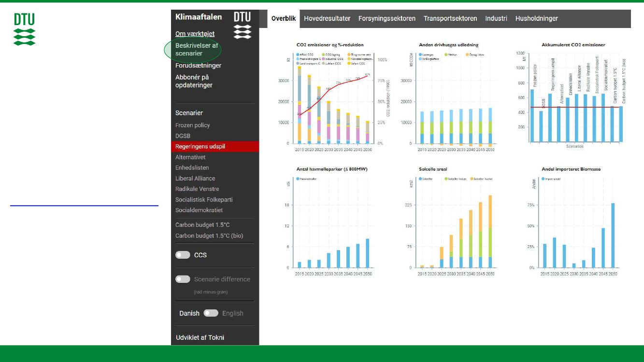Viewport: 644px width, 362px height.
Task: Select the Socialdemokratiet scenario
Action: click(199, 210)
